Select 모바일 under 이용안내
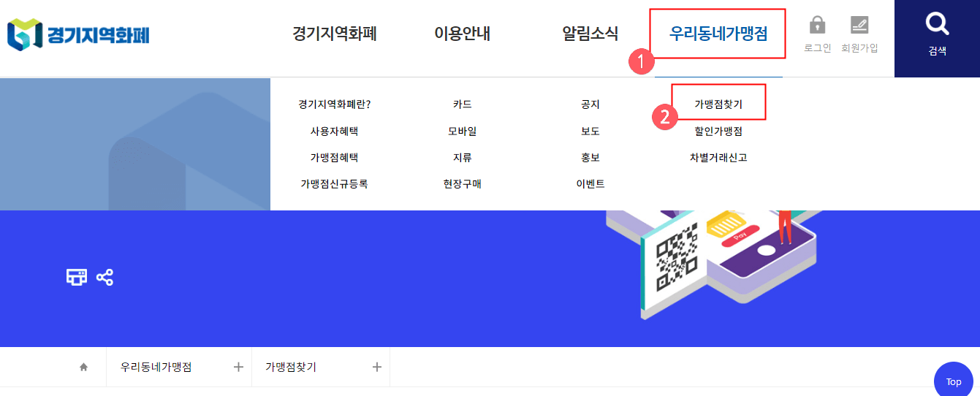The width and height of the screenshot is (980, 396). tap(463, 132)
